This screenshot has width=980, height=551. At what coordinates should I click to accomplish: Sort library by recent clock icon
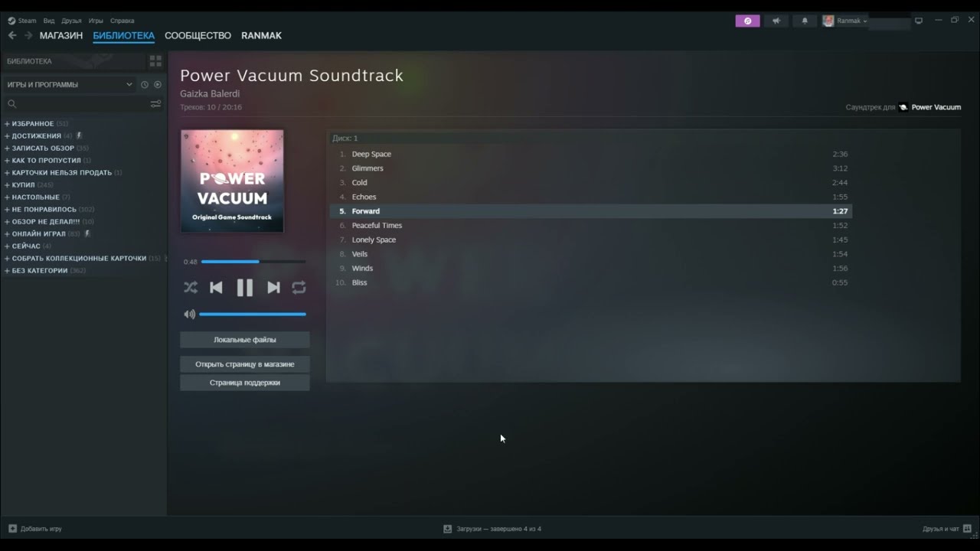click(x=144, y=85)
